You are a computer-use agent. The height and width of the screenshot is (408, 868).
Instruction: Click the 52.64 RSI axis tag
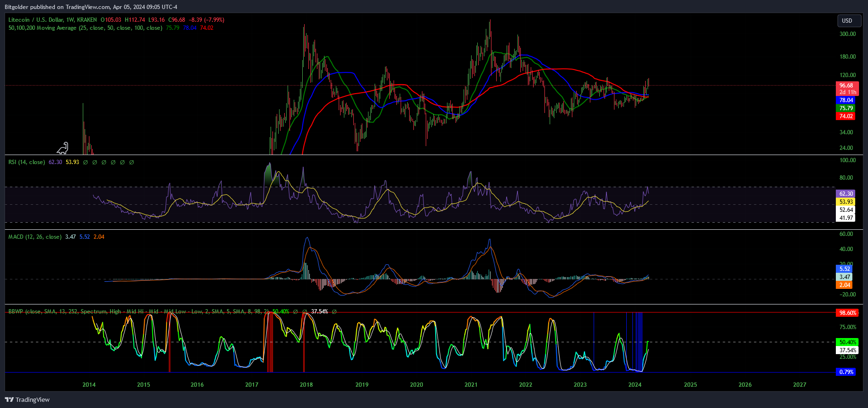(x=846, y=210)
